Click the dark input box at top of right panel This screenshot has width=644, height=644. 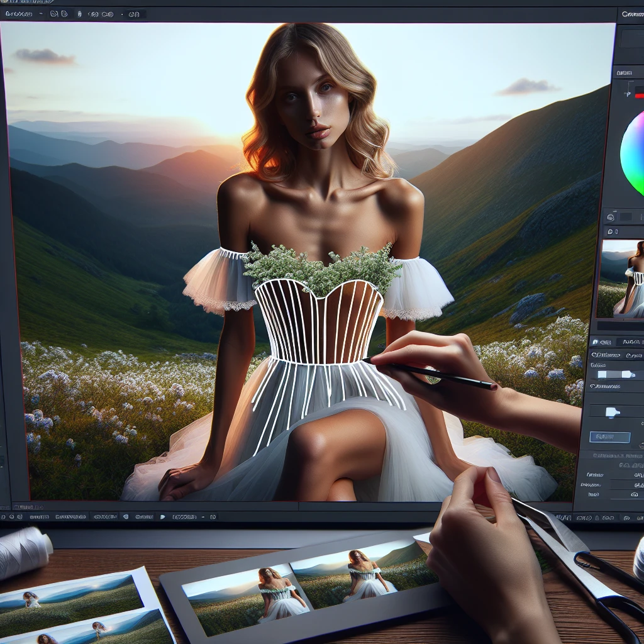(631, 38)
